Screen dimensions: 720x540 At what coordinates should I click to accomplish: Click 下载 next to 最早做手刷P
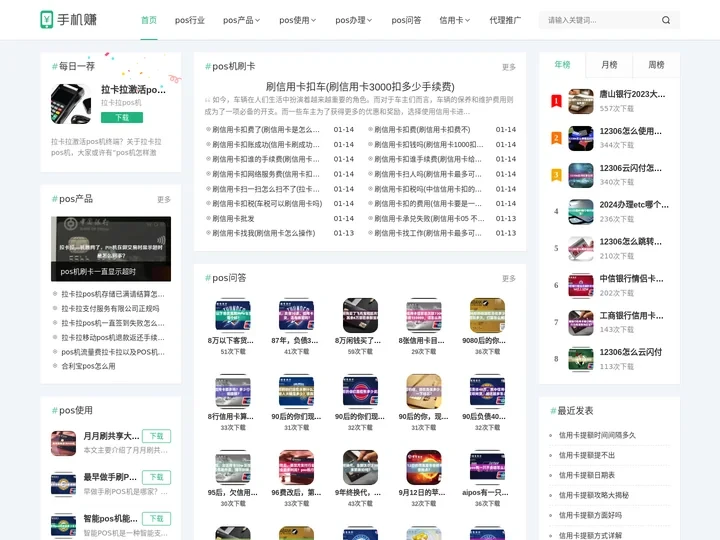point(157,477)
